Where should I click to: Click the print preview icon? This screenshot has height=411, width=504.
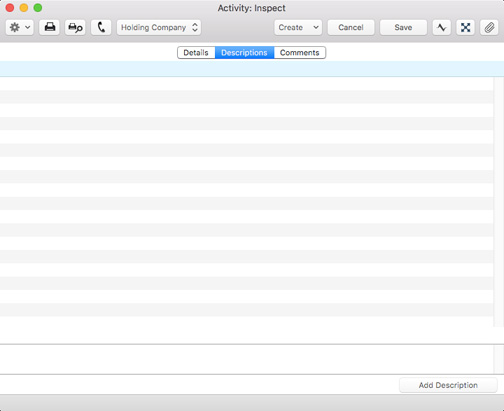(75, 27)
